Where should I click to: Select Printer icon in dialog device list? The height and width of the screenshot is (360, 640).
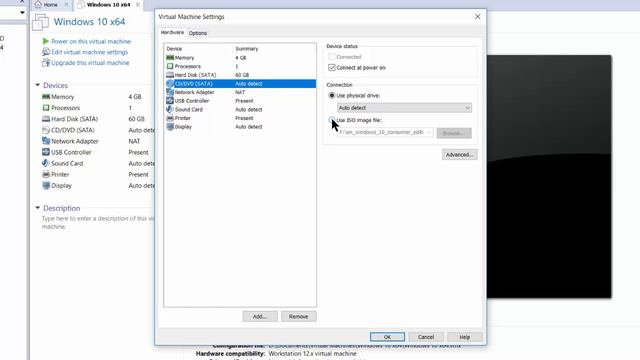click(x=170, y=118)
